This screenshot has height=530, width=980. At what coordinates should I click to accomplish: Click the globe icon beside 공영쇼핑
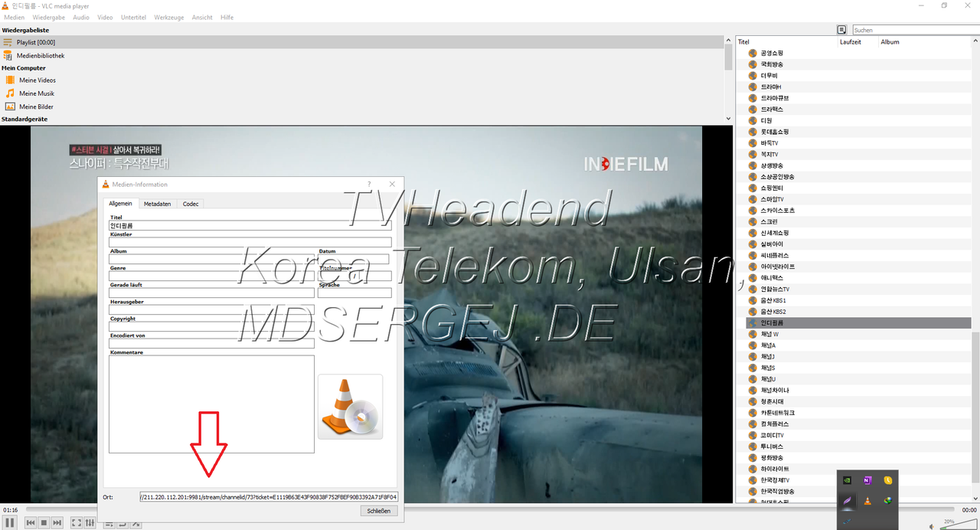[753, 53]
